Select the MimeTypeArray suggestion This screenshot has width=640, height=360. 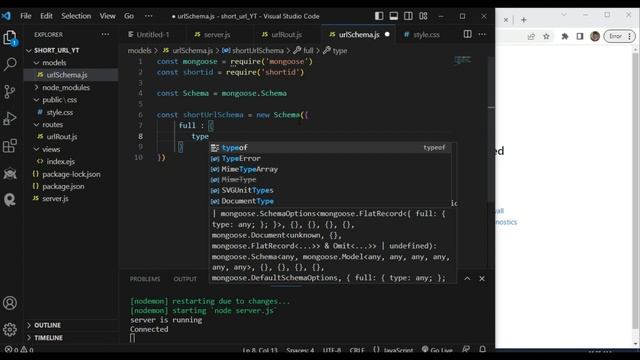(x=331, y=169)
